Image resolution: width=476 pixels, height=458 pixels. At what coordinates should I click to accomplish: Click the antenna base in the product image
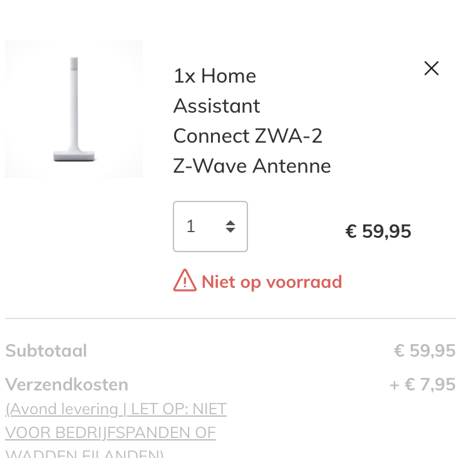pyautogui.click(x=75, y=155)
